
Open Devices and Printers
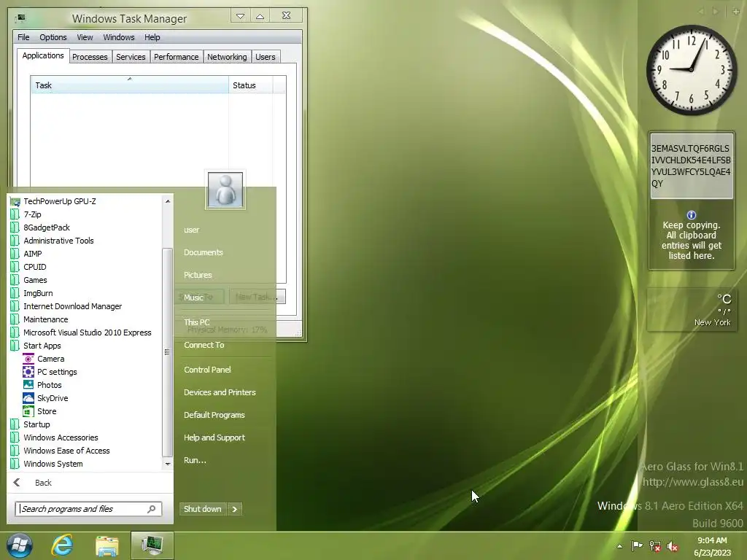(x=220, y=392)
